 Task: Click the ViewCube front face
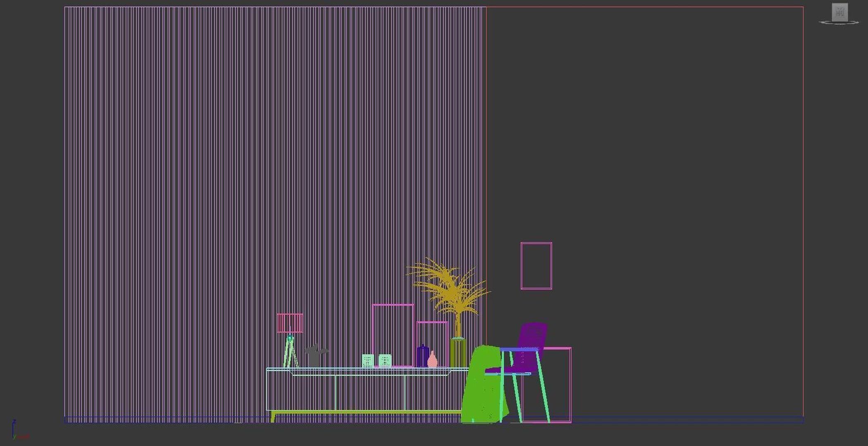(839, 12)
